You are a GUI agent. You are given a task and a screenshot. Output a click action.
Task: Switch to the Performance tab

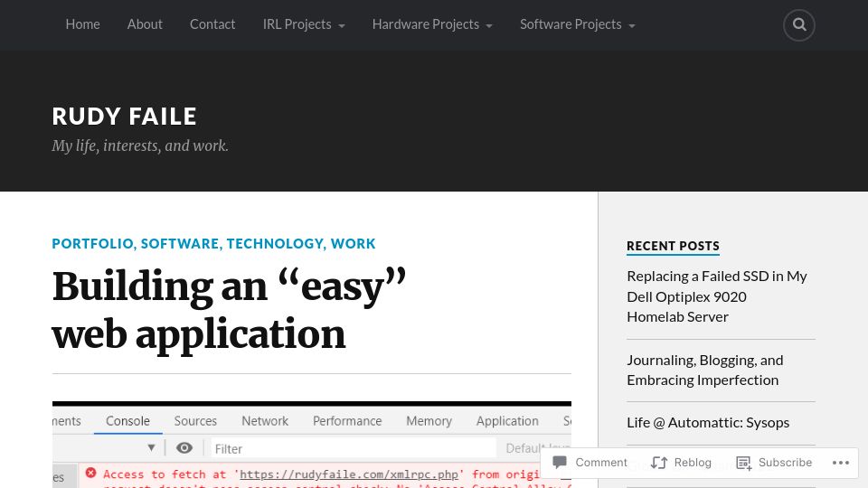pyautogui.click(x=347, y=421)
